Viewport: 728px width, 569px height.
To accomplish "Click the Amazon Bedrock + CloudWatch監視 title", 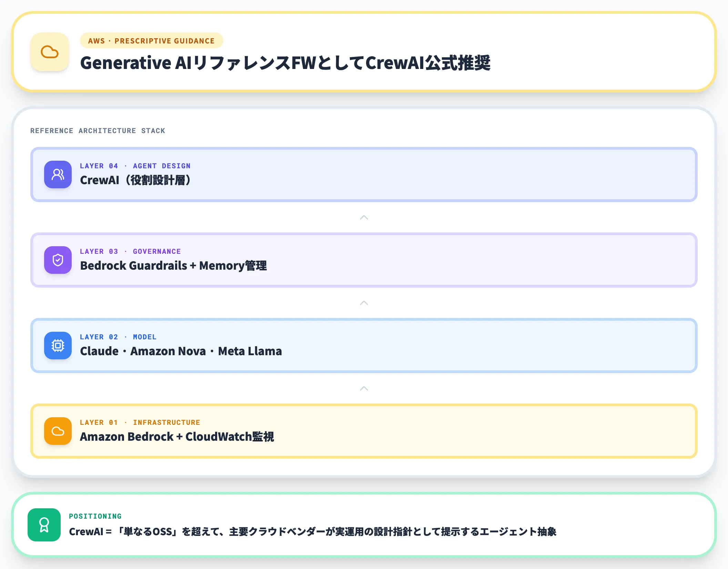I will pyautogui.click(x=177, y=437).
